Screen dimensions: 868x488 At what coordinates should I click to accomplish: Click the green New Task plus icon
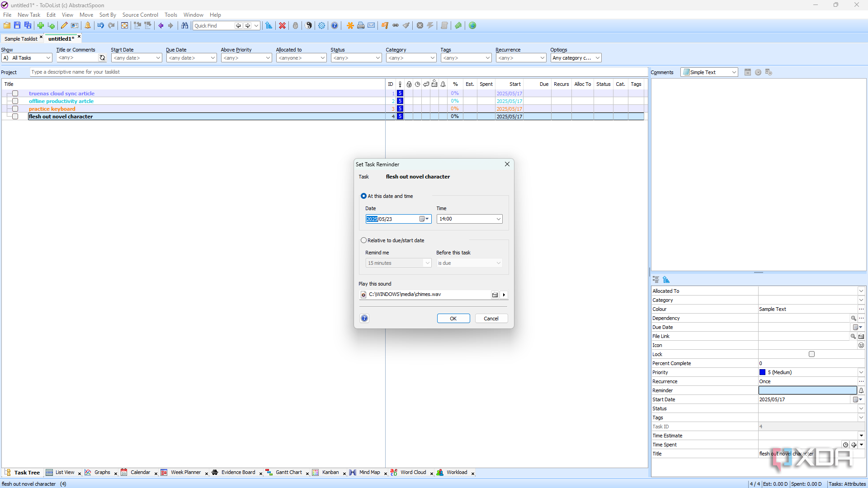coord(41,26)
